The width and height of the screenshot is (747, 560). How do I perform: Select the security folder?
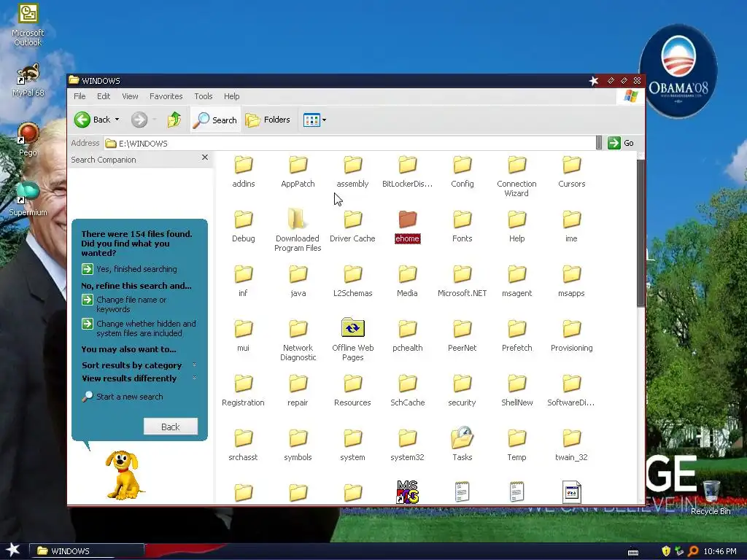coord(462,391)
